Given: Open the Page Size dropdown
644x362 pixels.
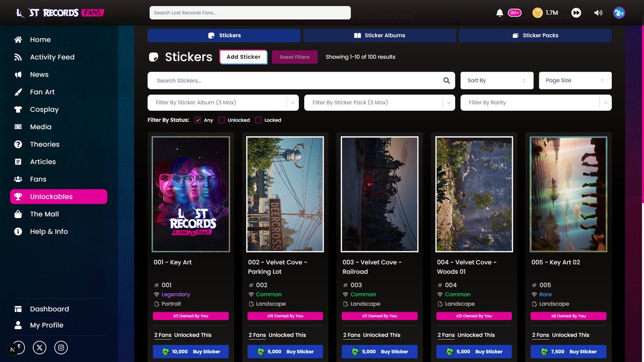Looking at the screenshot, I should [x=575, y=81].
